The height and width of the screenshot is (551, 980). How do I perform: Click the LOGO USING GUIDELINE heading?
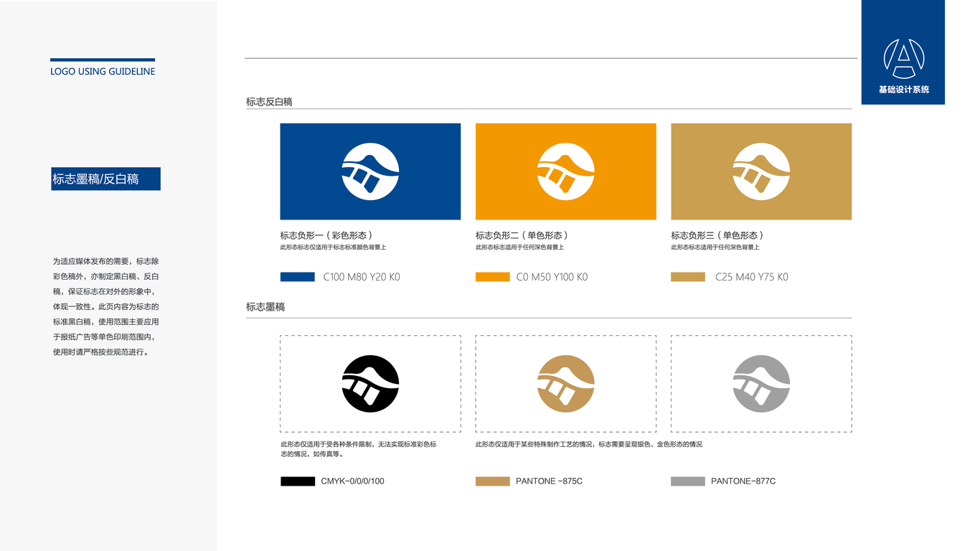tap(103, 72)
